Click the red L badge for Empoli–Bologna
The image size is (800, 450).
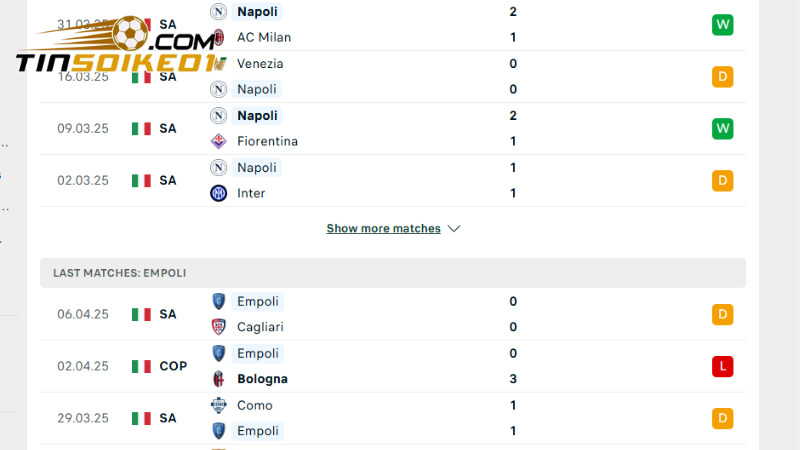pyautogui.click(x=723, y=366)
